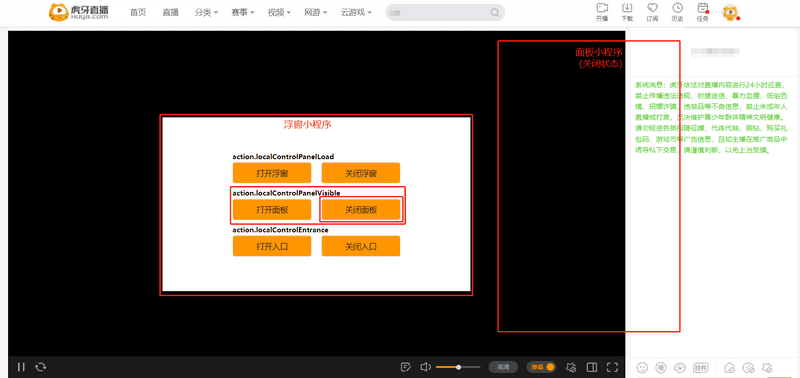This screenshot has height=378, width=800.
Task: Click the 关闭入口 button
Action: [361, 246]
